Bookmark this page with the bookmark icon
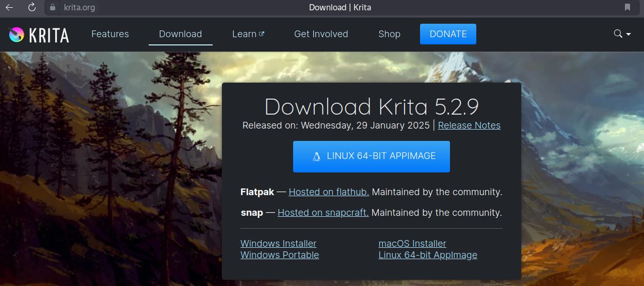644x286 pixels. pyautogui.click(x=627, y=7)
